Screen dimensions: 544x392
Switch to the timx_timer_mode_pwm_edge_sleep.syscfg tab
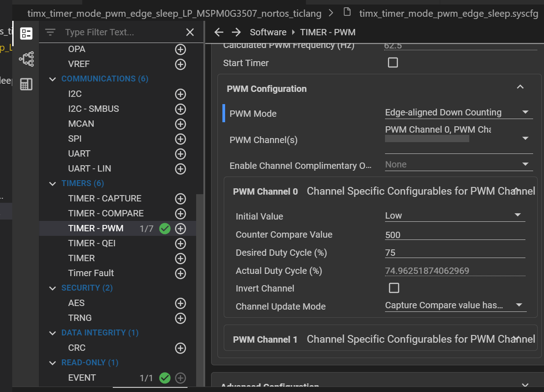pyautogui.click(x=448, y=13)
